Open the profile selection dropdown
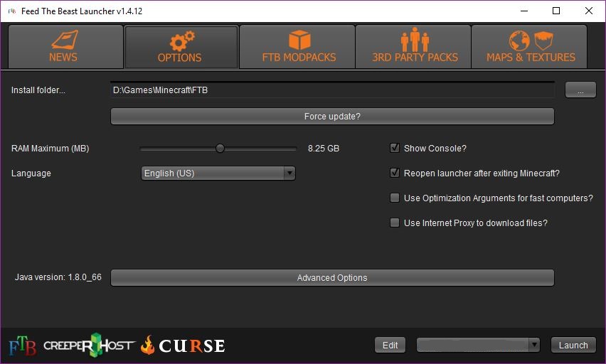The image size is (606, 364). tap(478, 345)
